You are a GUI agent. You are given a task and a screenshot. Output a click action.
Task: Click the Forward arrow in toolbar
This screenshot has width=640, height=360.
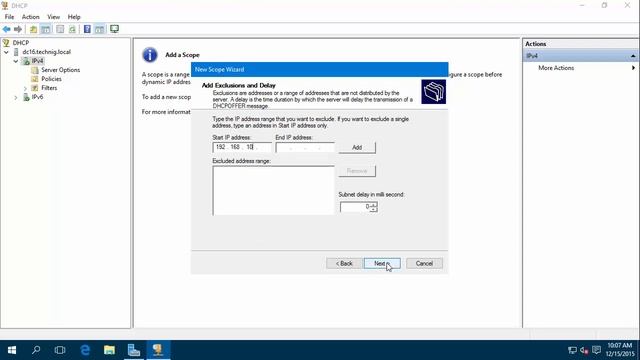pyautogui.click(x=18, y=29)
